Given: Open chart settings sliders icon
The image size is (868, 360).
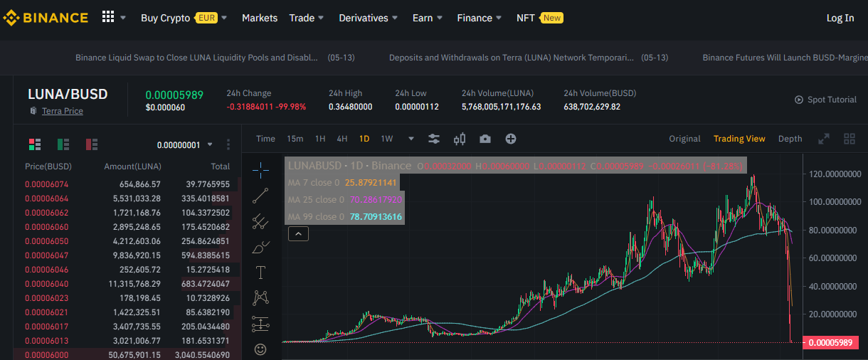Looking at the screenshot, I should (434, 139).
